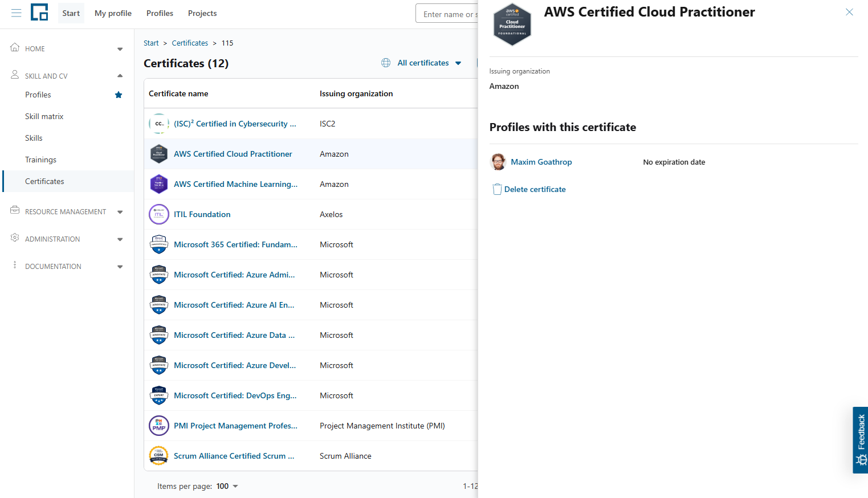
Task: Open the My profile tab
Action: [x=113, y=13]
